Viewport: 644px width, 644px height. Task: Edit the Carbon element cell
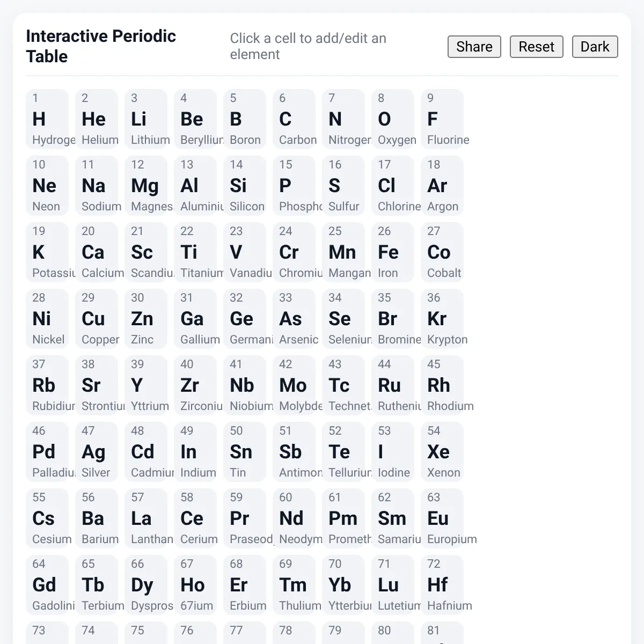pyautogui.click(x=294, y=119)
